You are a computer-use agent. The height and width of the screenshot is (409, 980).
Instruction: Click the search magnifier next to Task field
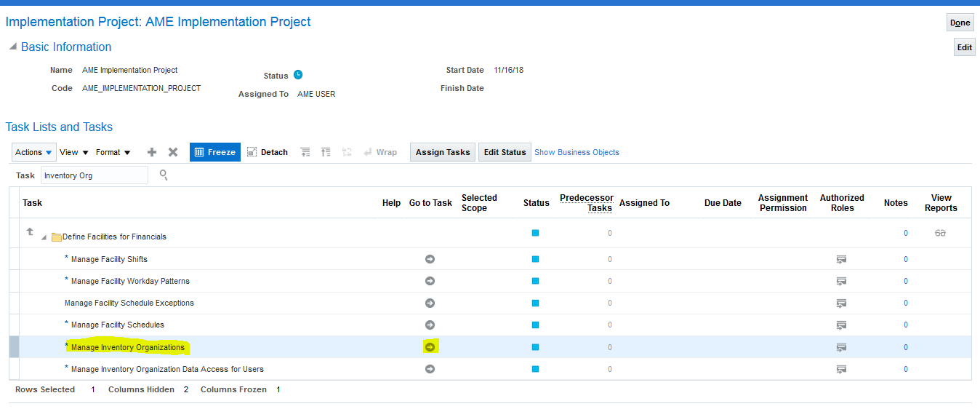[164, 175]
